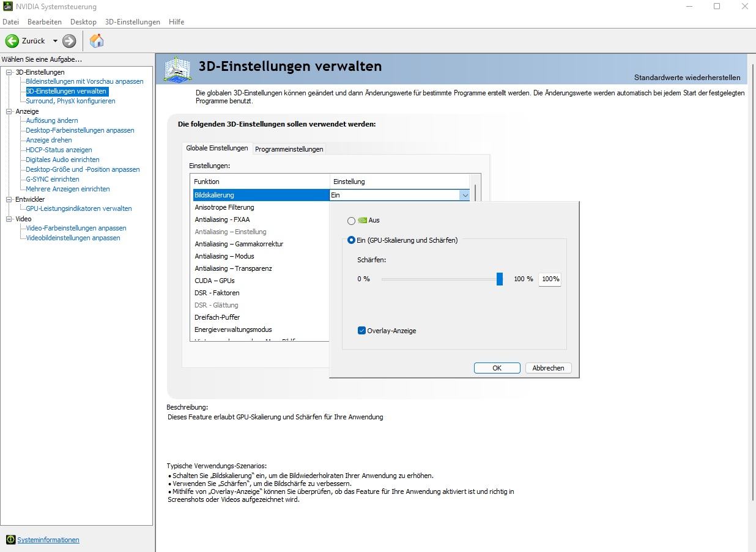
Task: Collapse the Entwickler tree node
Action: [9, 199]
